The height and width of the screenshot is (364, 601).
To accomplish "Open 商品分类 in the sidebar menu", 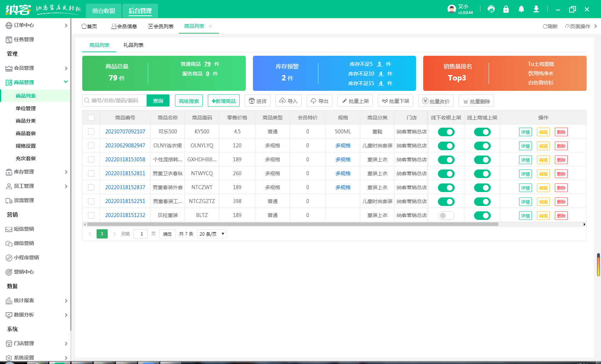I will coord(26,121).
